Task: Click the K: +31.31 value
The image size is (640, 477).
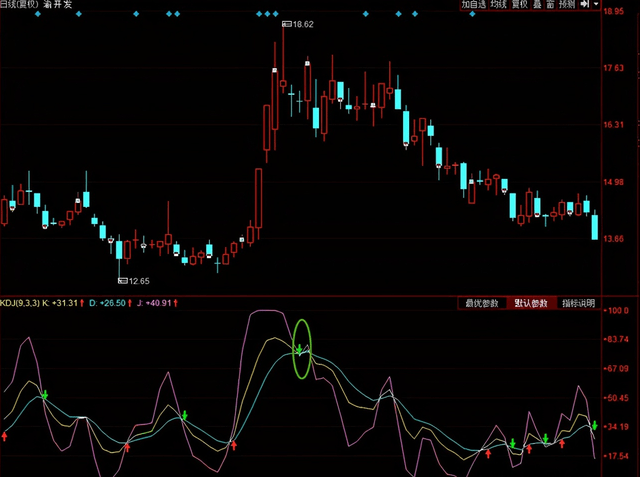Action: pyautogui.click(x=60, y=303)
